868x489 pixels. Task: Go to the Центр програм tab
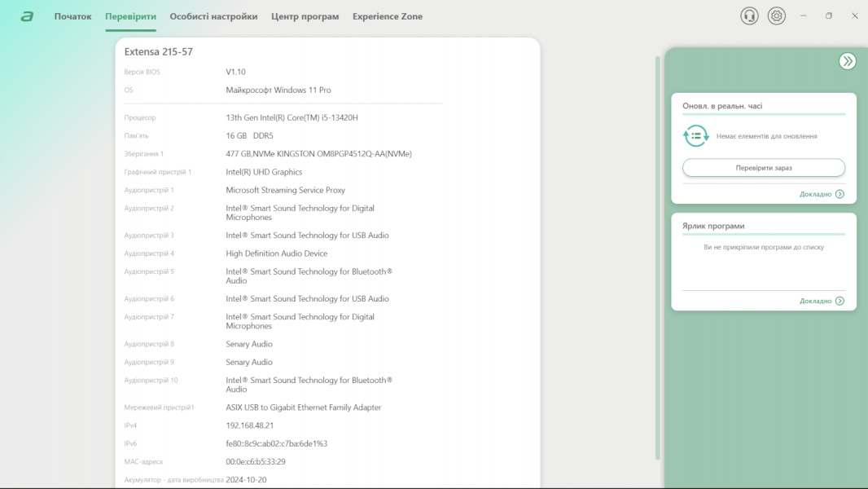[305, 16]
